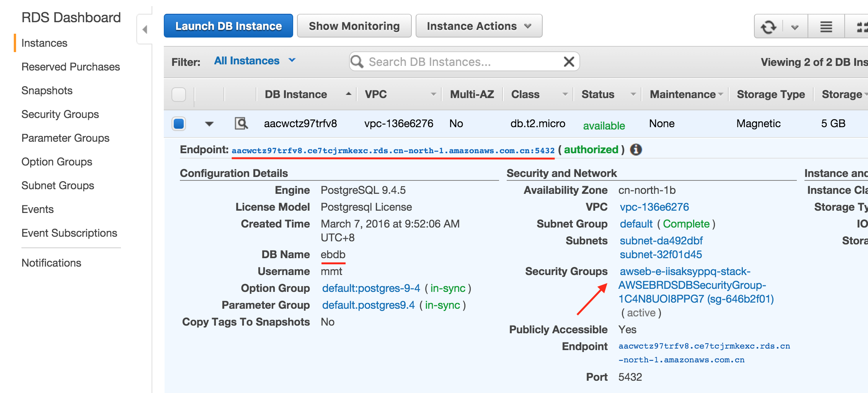Click the Launch DB Instance button
This screenshot has height=393, width=868.
tap(228, 26)
